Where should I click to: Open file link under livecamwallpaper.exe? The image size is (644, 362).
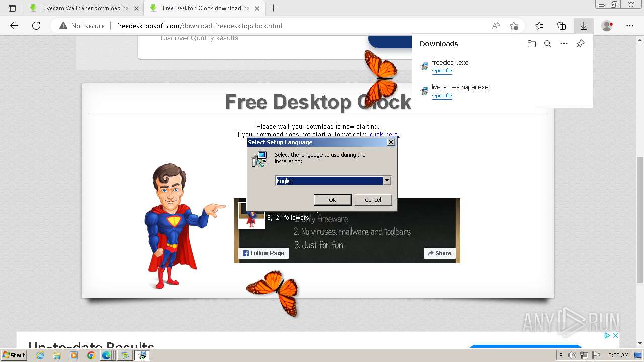coord(442,96)
